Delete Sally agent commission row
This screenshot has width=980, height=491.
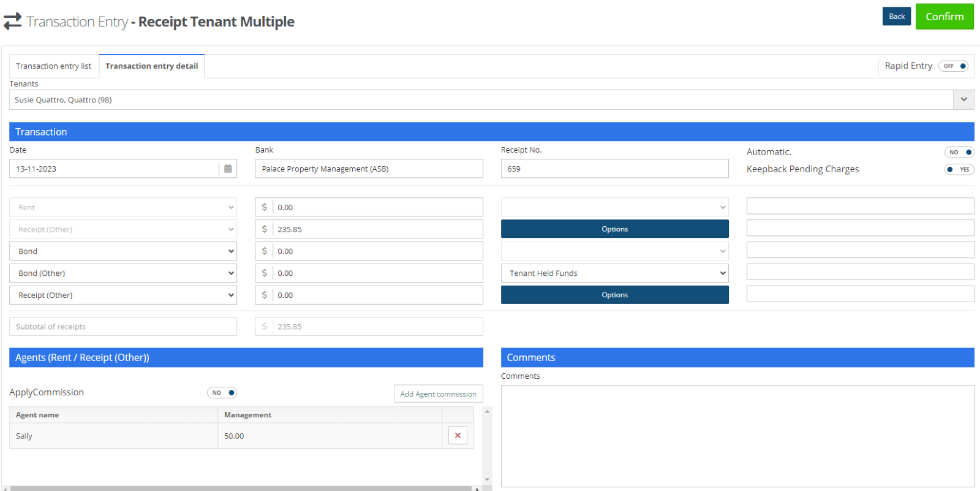pyautogui.click(x=458, y=435)
